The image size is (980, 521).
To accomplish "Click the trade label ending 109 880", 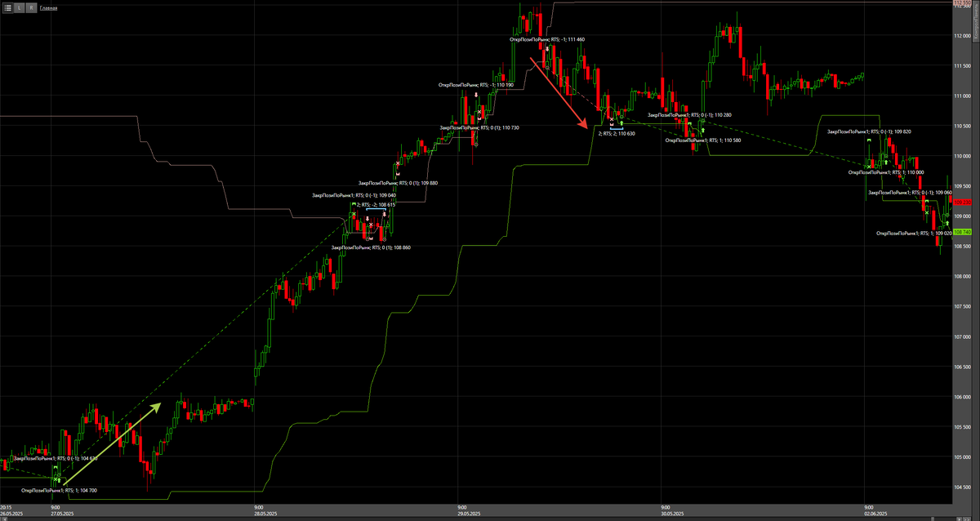I will (x=399, y=183).
